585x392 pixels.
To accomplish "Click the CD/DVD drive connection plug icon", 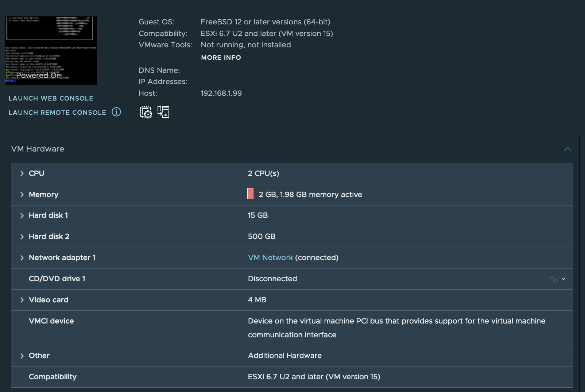I will click(554, 279).
